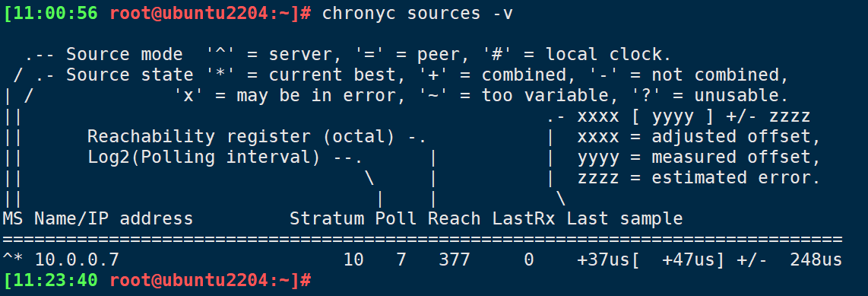Click the stratum value 10
Screen dimensions: 868x296
coord(353,259)
